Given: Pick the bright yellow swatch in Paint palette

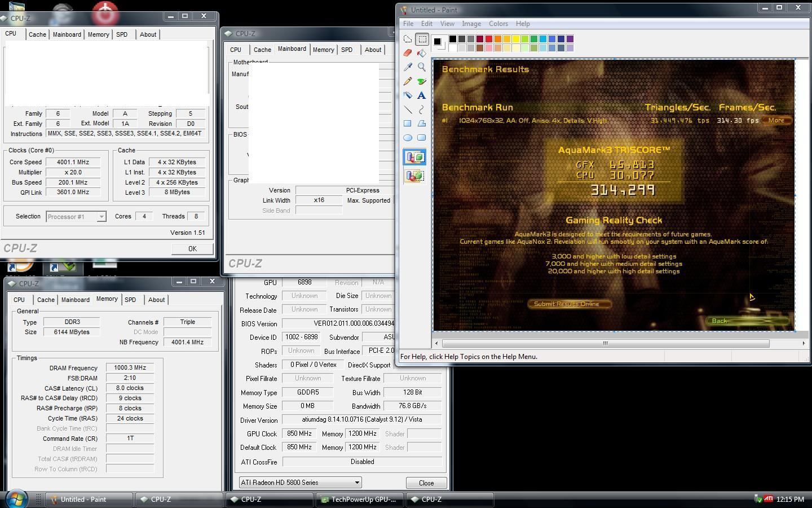Looking at the screenshot, I should point(516,39).
